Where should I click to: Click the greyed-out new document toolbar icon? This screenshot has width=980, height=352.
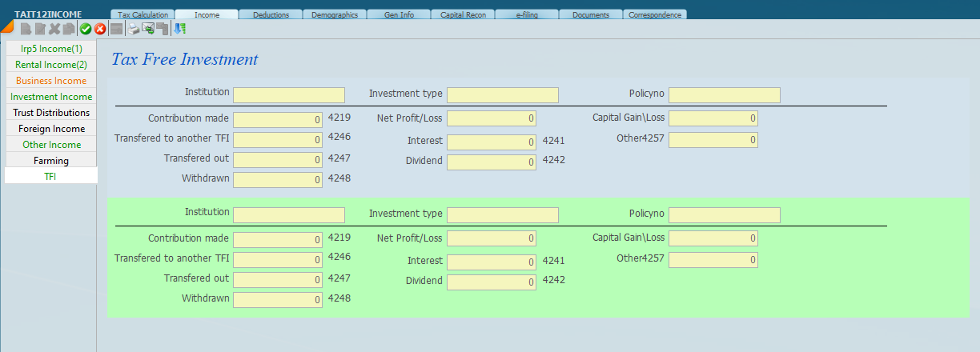[26, 29]
